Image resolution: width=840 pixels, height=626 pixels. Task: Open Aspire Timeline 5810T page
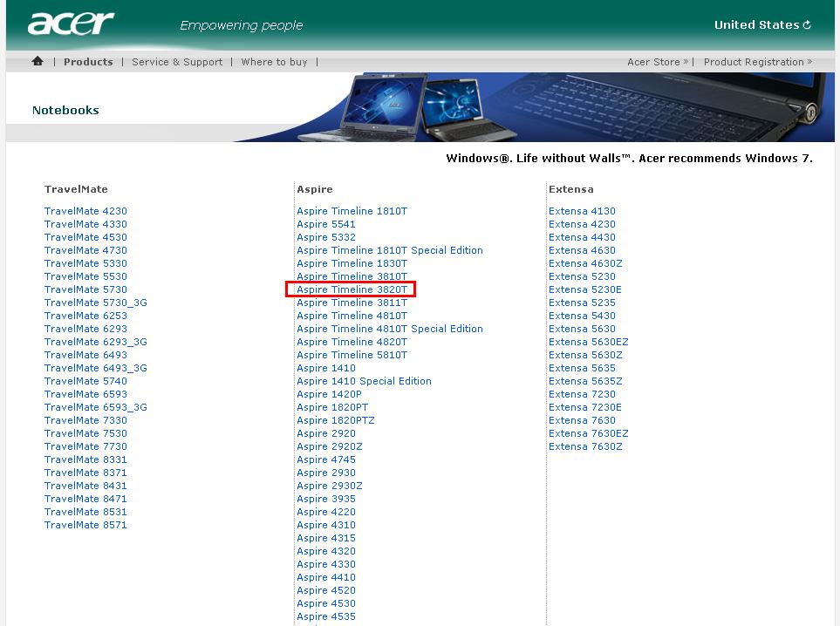[352, 355]
